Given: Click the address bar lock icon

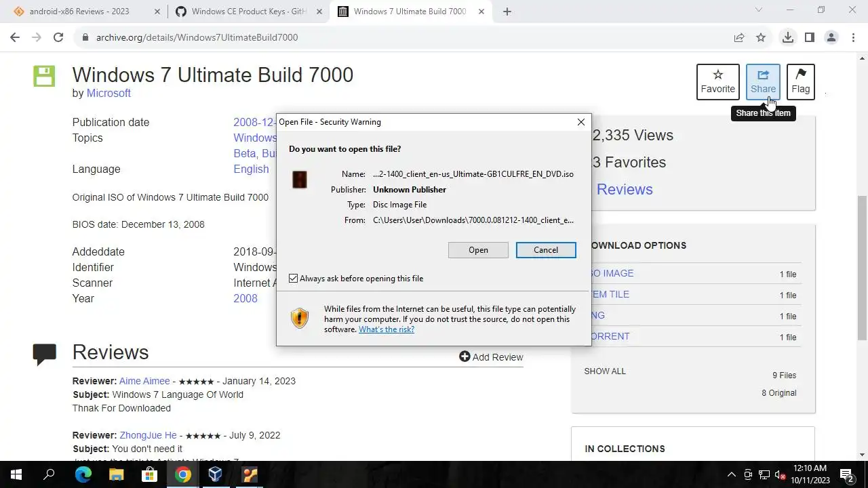Looking at the screenshot, I should [85, 37].
